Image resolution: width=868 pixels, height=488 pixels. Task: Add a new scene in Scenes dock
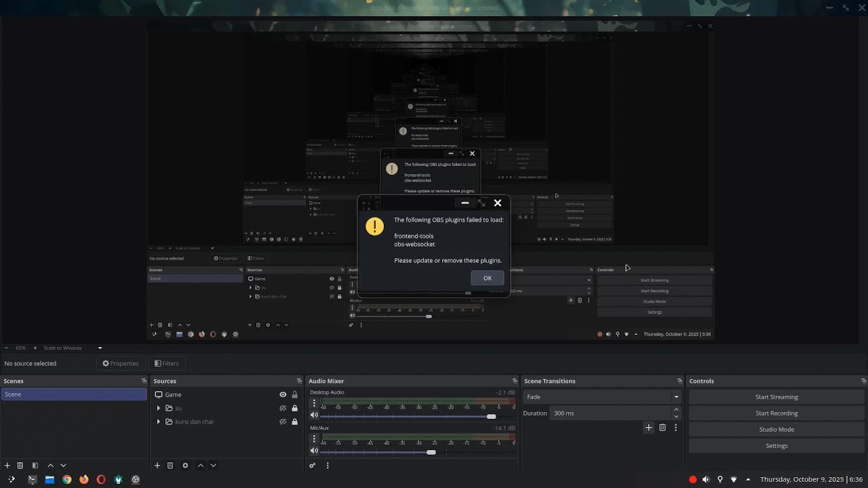tap(7, 466)
